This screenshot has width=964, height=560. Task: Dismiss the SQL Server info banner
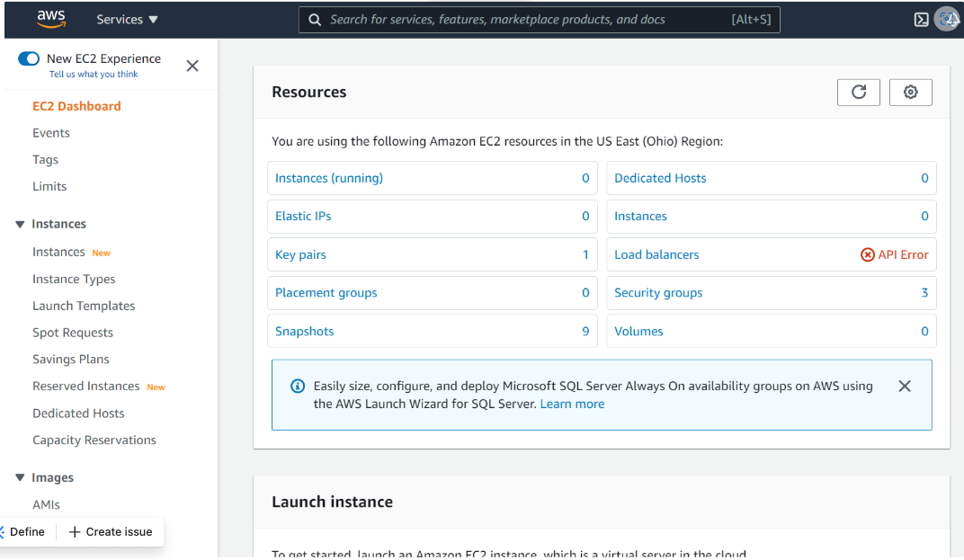[x=905, y=386]
